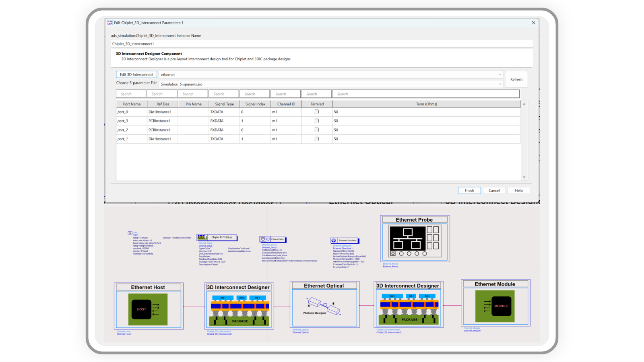
Task: Click the Channel ID column header
Action: coord(286,104)
